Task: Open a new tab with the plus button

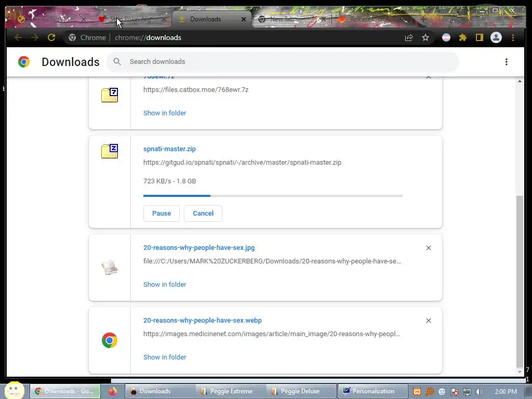Action: pos(423,19)
